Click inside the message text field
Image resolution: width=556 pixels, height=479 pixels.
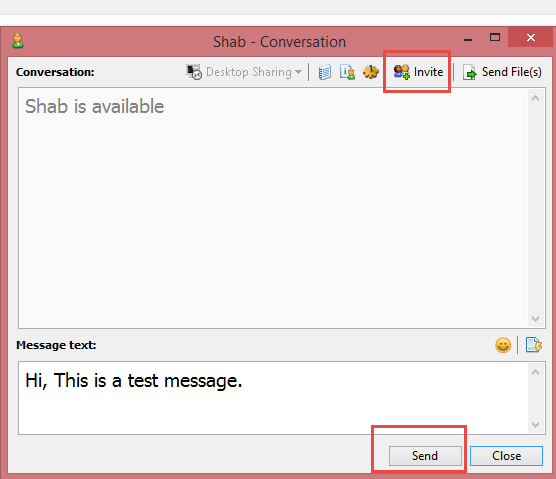pos(273,398)
